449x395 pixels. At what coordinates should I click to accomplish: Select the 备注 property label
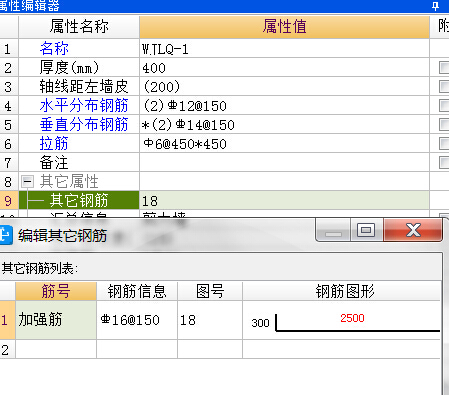tap(54, 163)
